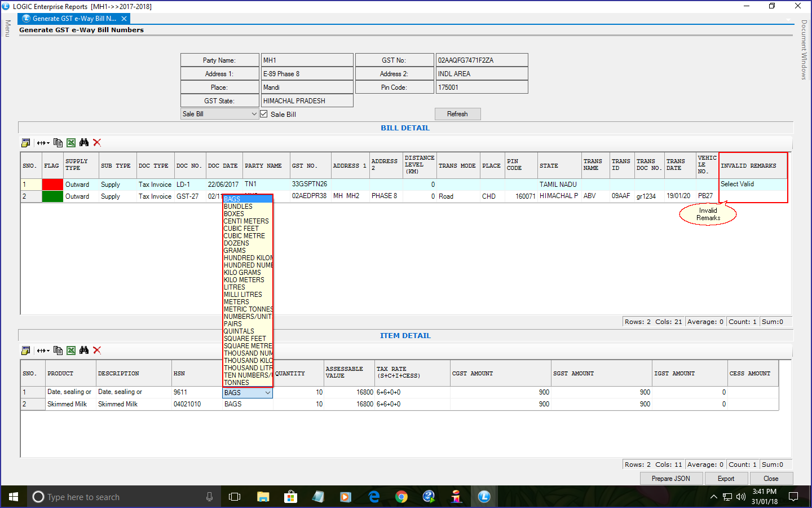
Task: Open the Menu side panel
Action: coord(8,28)
